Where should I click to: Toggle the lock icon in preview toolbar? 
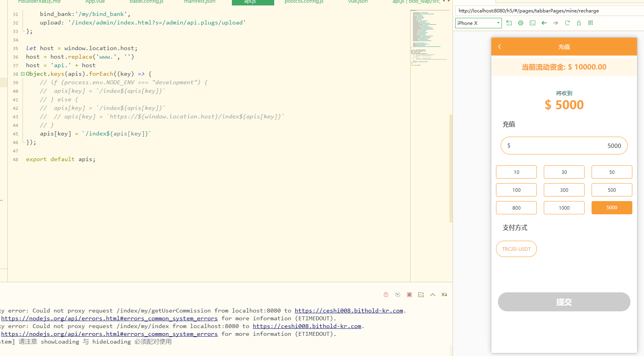tap(579, 23)
